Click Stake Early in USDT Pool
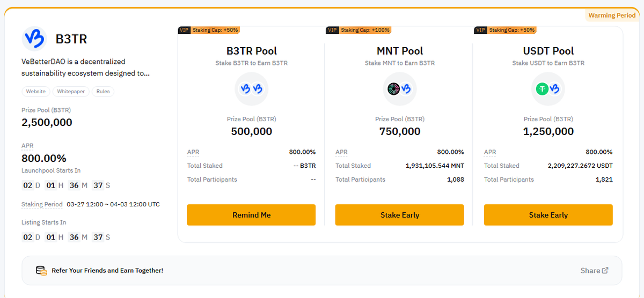This screenshot has width=644, height=298. [x=548, y=215]
